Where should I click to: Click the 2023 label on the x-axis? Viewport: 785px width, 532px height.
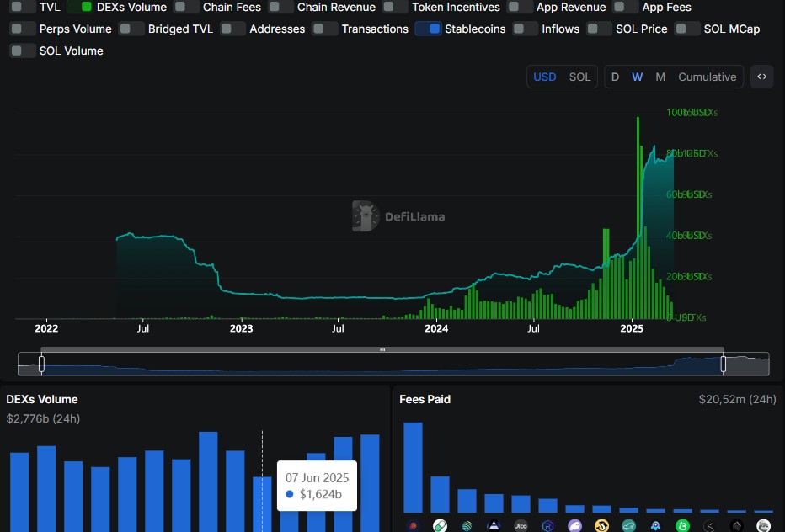(x=241, y=329)
